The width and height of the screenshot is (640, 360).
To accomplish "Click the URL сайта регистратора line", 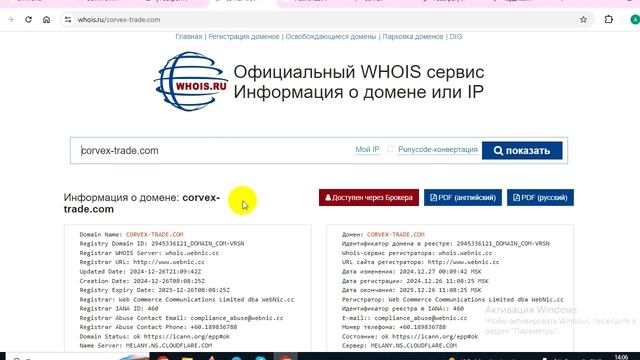I will [420, 262].
